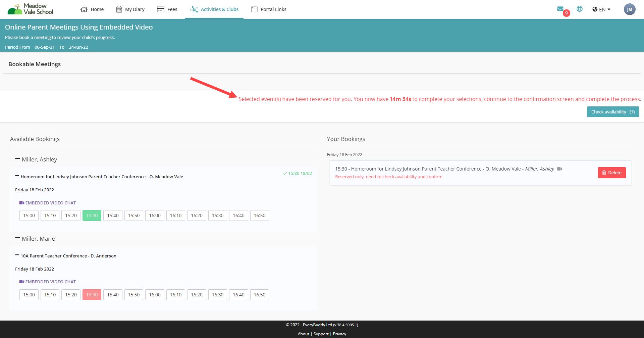Viewport: 644px width, 338px height.
Task: Delete the 15:30 Homeroom booking
Action: point(611,173)
